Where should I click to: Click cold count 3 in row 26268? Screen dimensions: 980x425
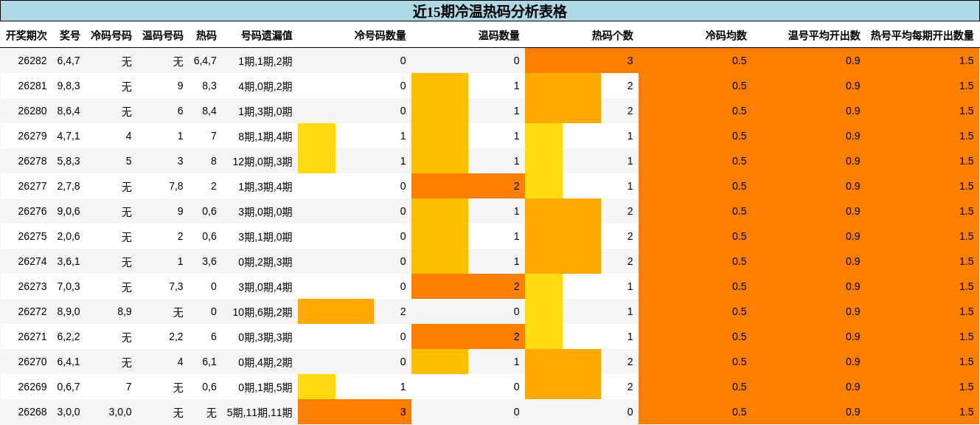click(403, 412)
